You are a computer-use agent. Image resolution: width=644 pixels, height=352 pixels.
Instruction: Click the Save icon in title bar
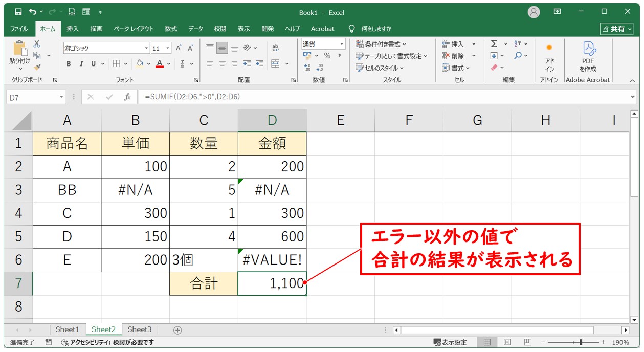pos(18,12)
